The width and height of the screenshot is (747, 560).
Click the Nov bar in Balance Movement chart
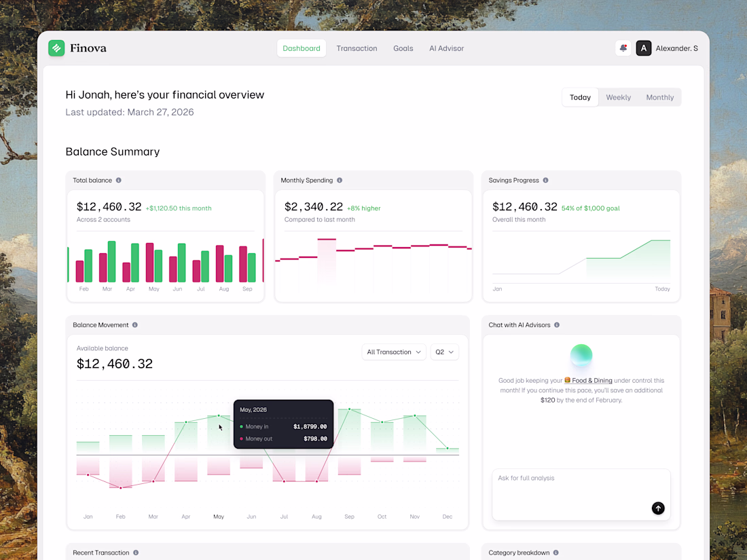[414, 438]
